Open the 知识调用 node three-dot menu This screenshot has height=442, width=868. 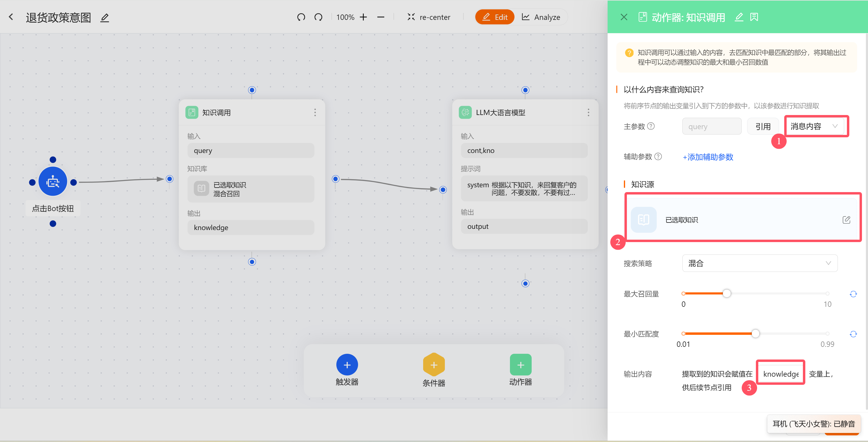[315, 112]
